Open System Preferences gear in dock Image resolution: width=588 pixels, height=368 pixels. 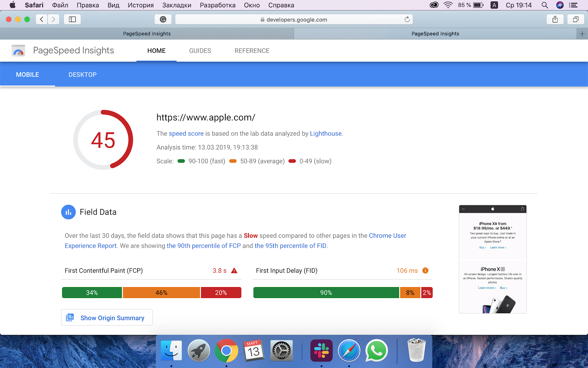tap(282, 351)
